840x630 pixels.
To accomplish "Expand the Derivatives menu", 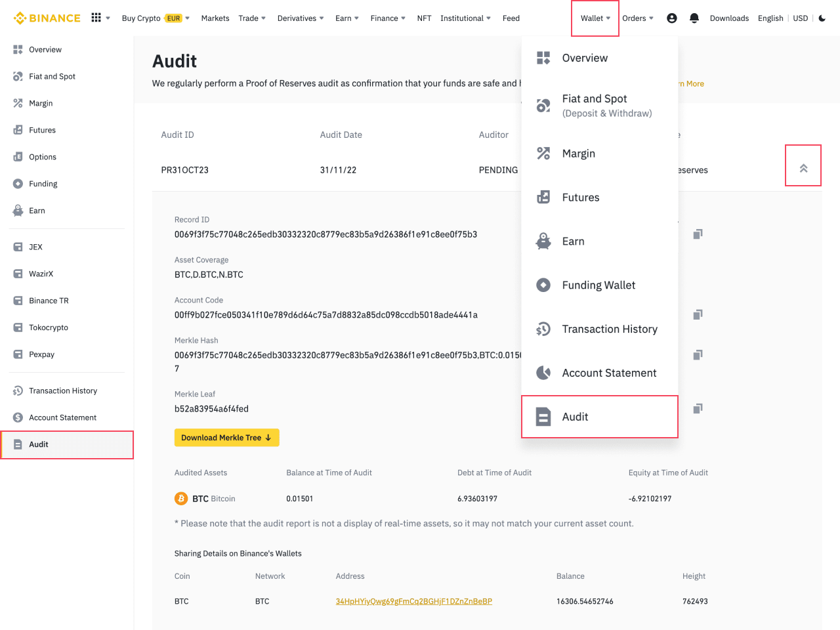I will pyautogui.click(x=301, y=18).
